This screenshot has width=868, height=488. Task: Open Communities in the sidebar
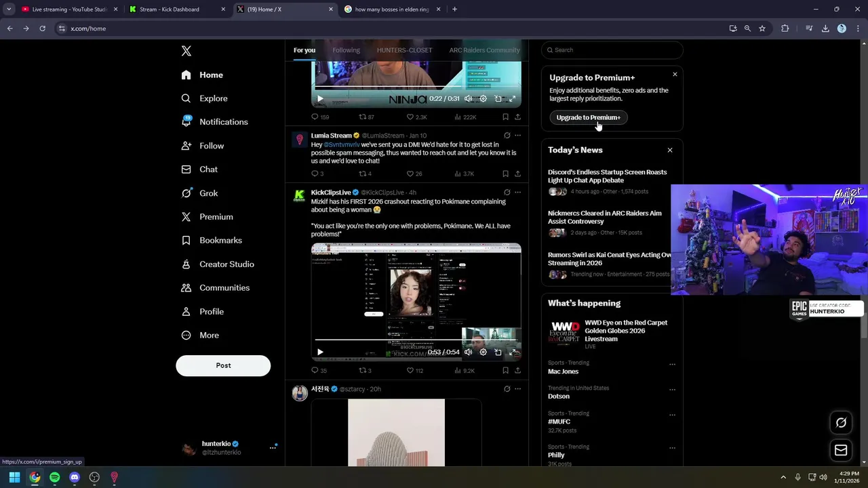[215, 288]
